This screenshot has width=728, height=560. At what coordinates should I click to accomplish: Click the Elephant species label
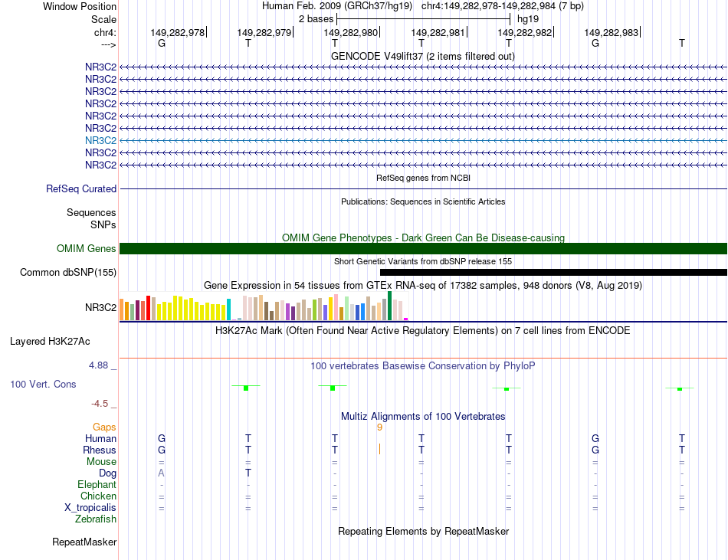click(x=97, y=485)
